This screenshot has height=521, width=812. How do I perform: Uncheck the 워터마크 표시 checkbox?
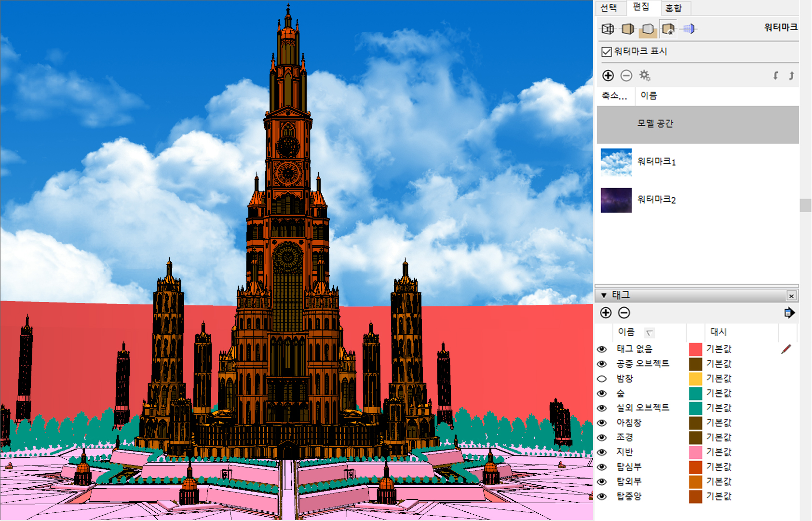pyautogui.click(x=607, y=52)
